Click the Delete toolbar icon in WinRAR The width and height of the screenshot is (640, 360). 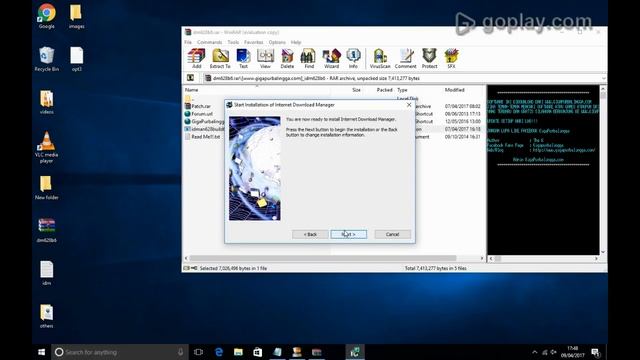pyautogui.click(x=287, y=58)
